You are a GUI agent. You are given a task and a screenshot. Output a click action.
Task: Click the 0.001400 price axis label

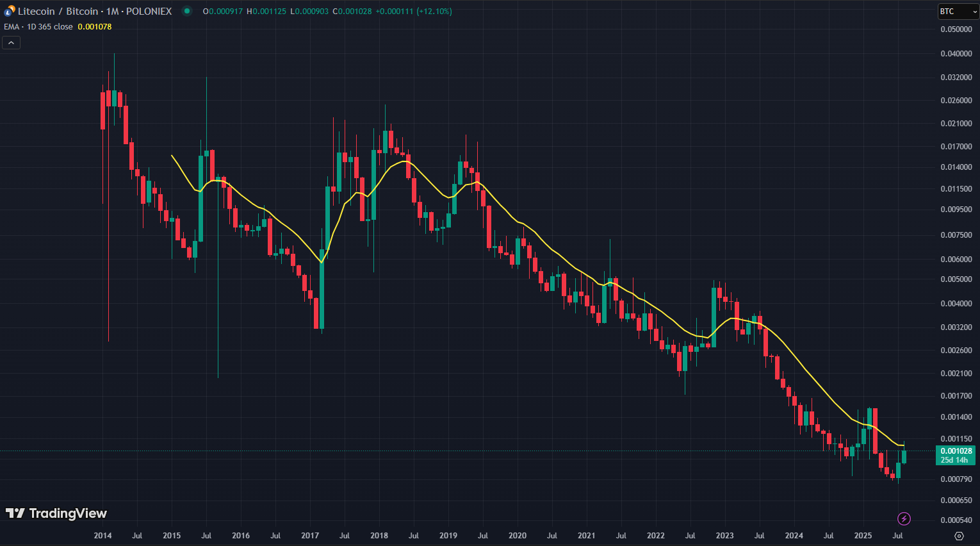point(956,417)
